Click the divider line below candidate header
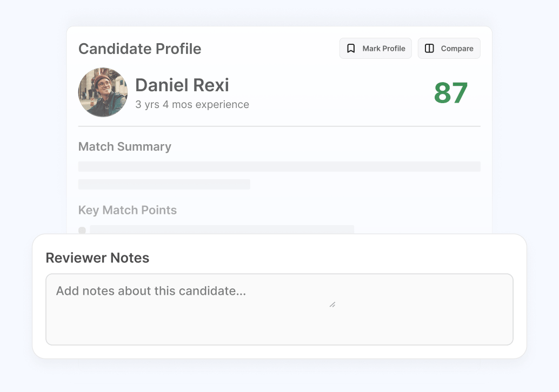Image resolution: width=559 pixels, height=392 pixels. (279, 126)
